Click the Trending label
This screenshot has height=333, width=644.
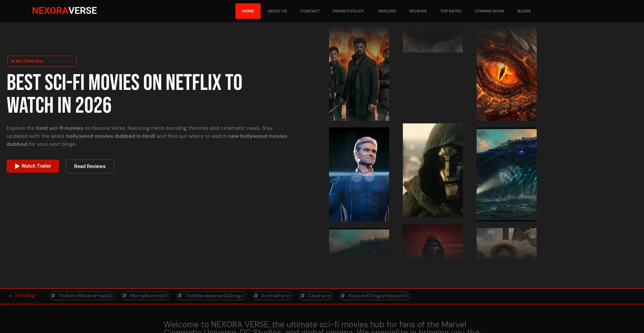click(25, 295)
